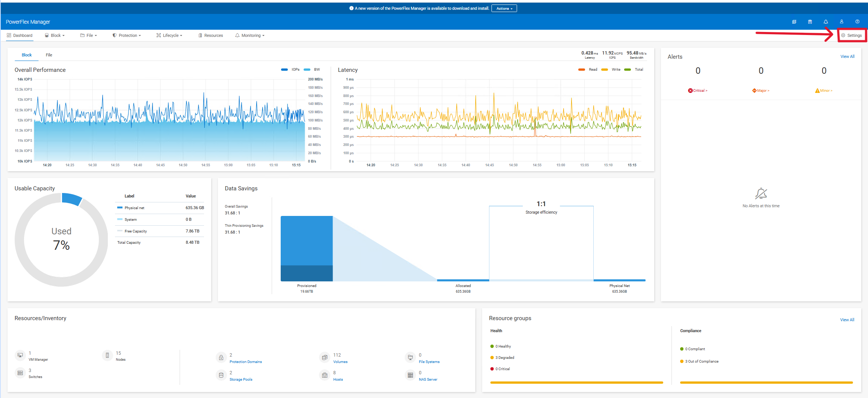Viewport: 868px width, 398px height.
Task: Click the user profile icon
Action: 841,22
